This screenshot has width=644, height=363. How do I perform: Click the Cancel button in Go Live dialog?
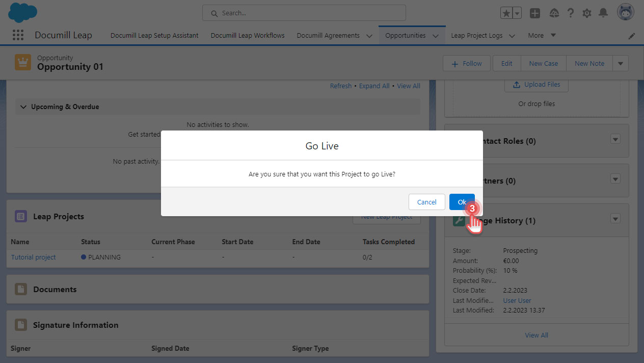point(427,201)
